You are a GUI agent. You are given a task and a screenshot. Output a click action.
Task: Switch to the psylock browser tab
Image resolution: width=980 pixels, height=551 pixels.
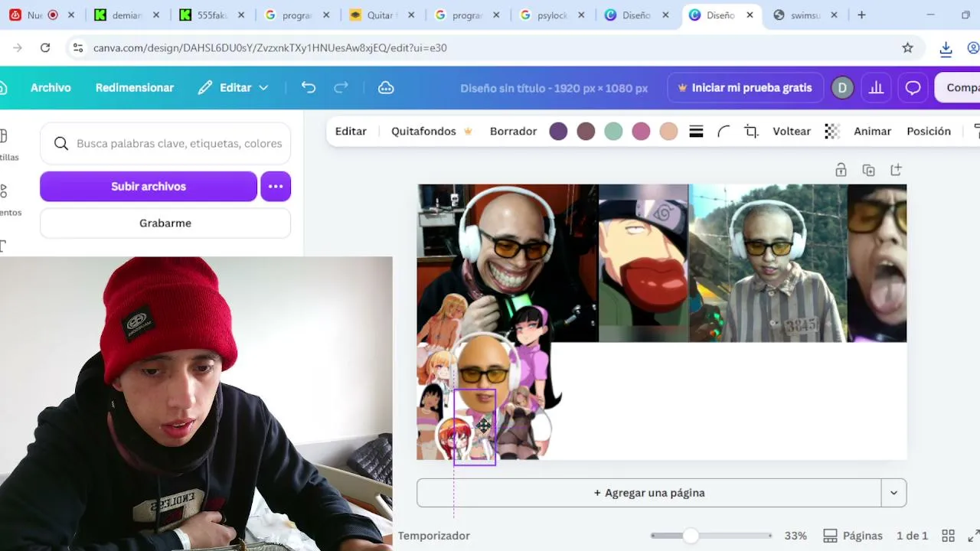551,15
